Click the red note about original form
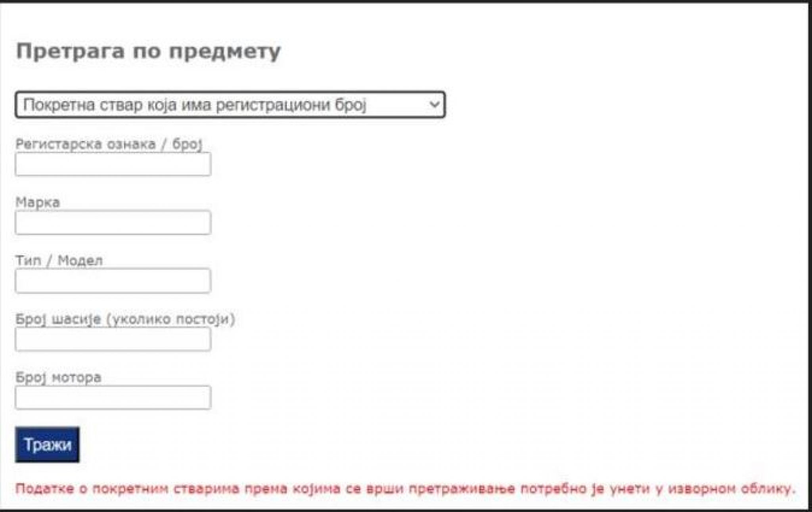The width and height of the screenshot is (812, 512). click(x=405, y=489)
